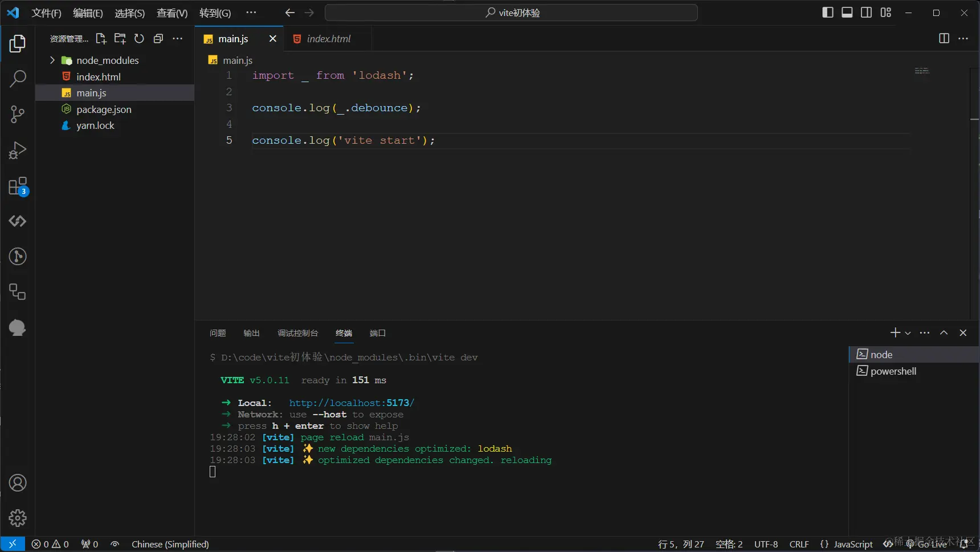Screen dimensions: 980x552
Task: Open the Source Control view
Action: tap(18, 115)
